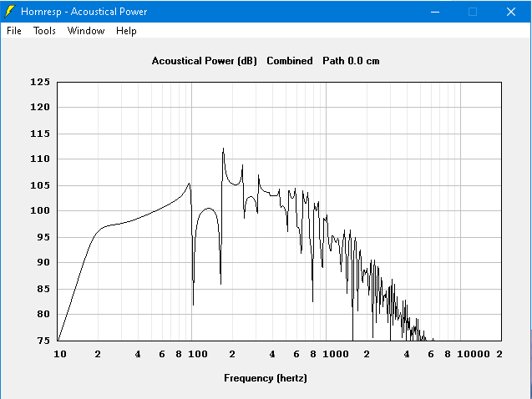532x399 pixels.
Task: Click the 120 y-axis value
Action: point(40,107)
